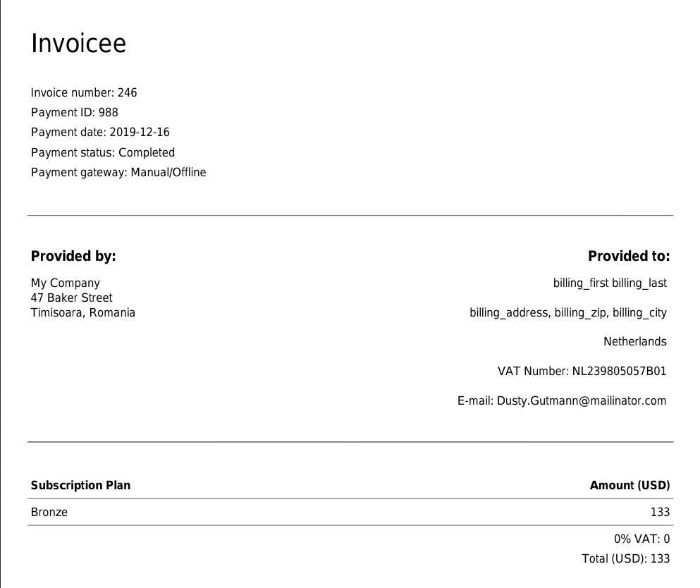Select the Netherlands country text

[x=634, y=341]
